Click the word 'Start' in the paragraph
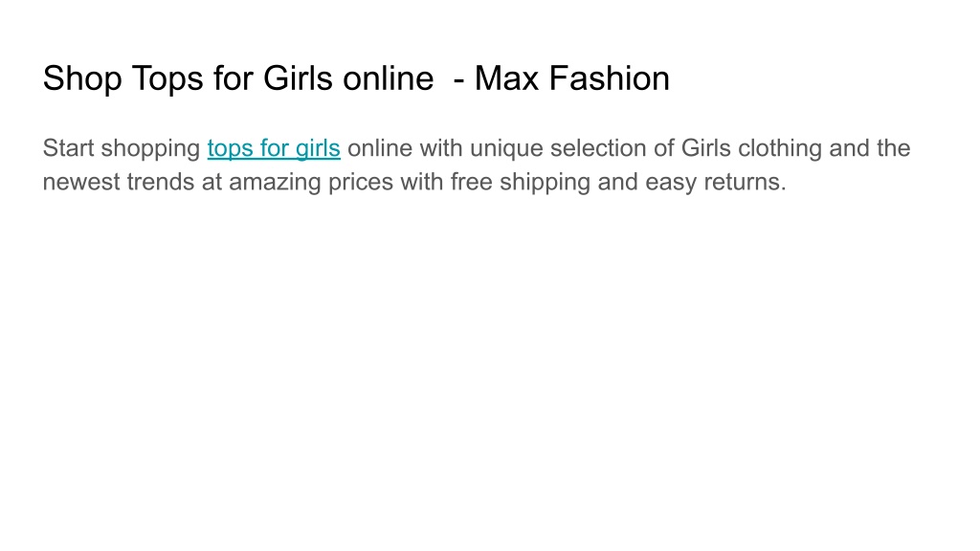Image resolution: width=980 pixels, height=551 pixels. [x=68, y=148]
